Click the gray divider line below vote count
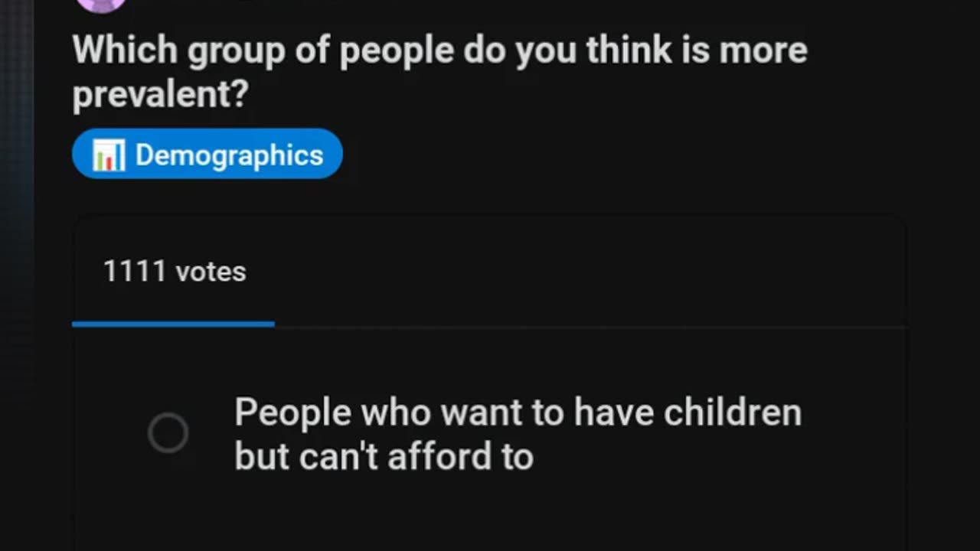Image resolution: width=980 pixels, height=551 pixels. click(x=590, y=326)
